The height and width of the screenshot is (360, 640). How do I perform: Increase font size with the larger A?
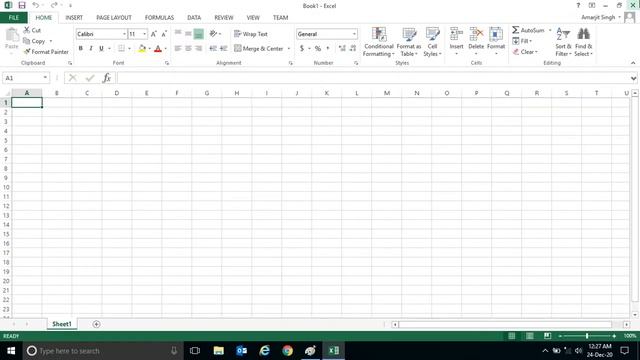[153, 34]
